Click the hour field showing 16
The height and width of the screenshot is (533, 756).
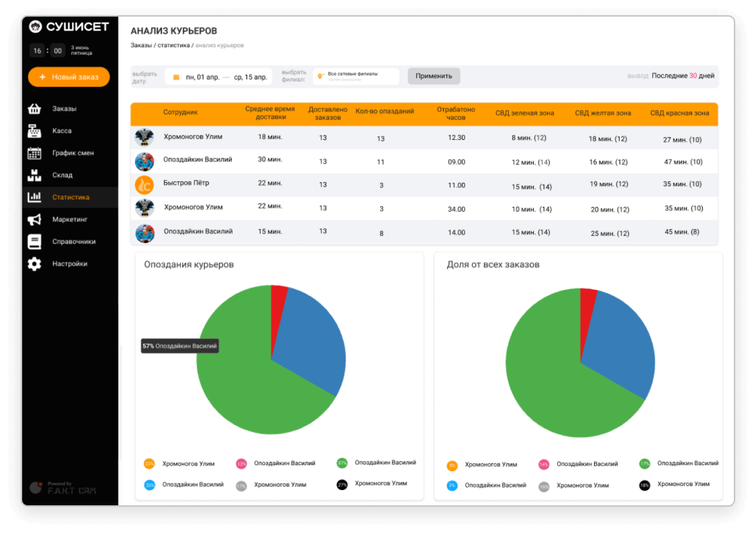(37, 51)
